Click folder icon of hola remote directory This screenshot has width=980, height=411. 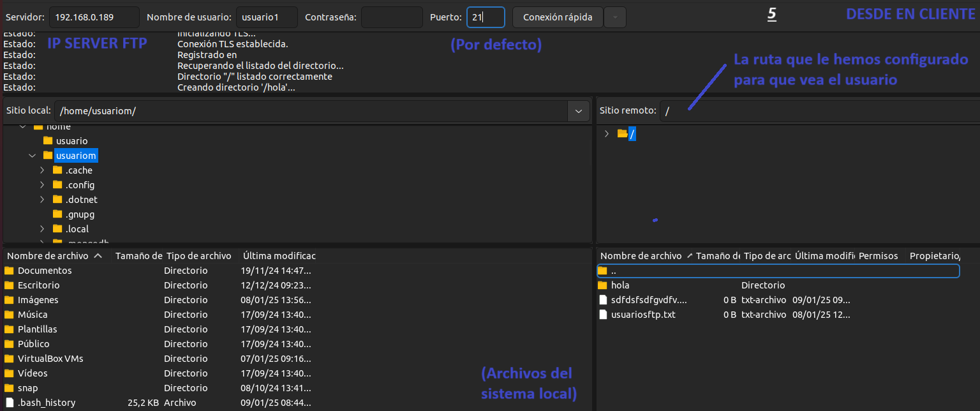pyautogui.click(x=603, y=285)
